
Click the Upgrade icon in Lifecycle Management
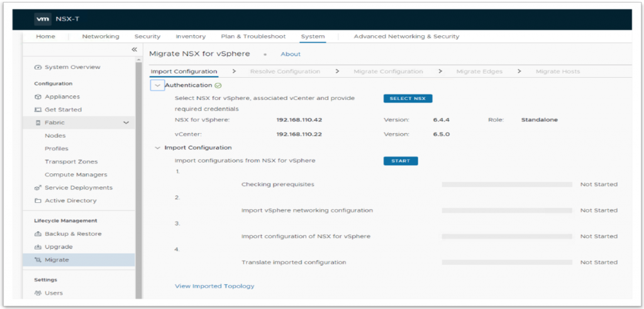pos(38,247)
